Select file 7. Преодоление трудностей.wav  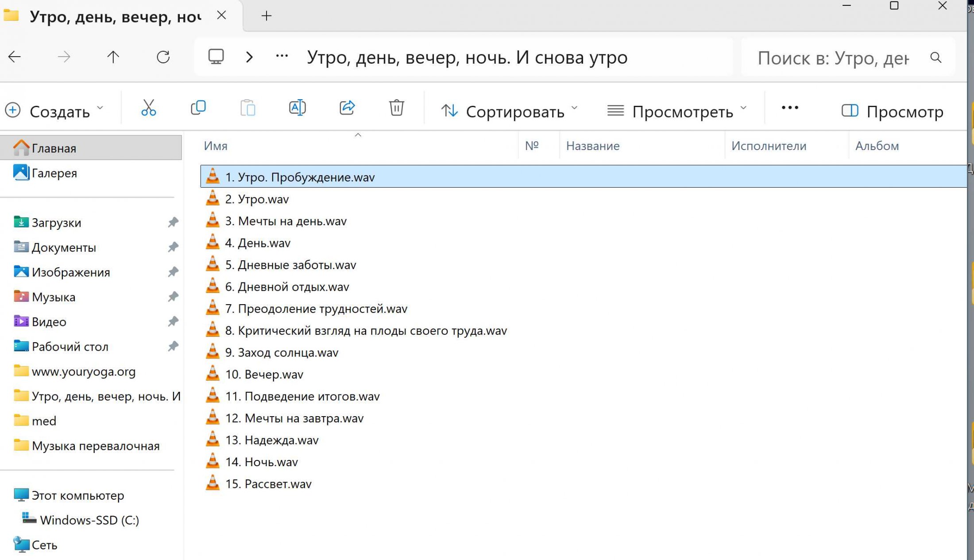tap(316, 308)
